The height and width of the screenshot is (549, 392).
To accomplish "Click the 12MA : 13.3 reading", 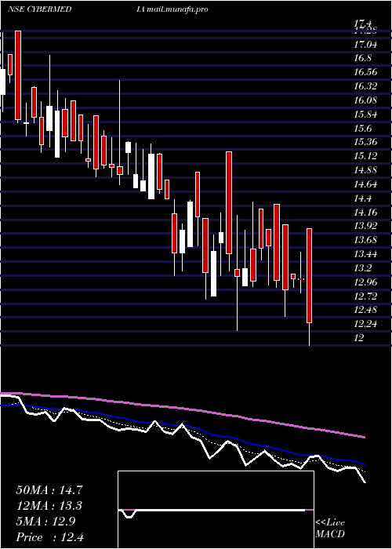I will [49, 506].
